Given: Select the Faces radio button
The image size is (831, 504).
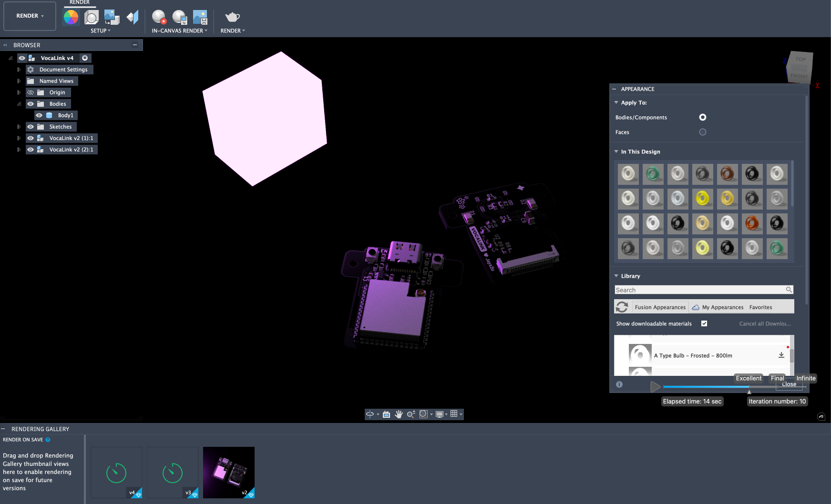Looking at the screenshot, I should (703, 132).
